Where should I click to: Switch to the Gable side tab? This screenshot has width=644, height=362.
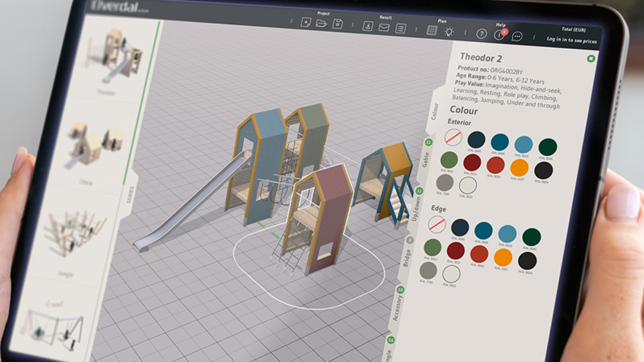(x=426, y=160)
